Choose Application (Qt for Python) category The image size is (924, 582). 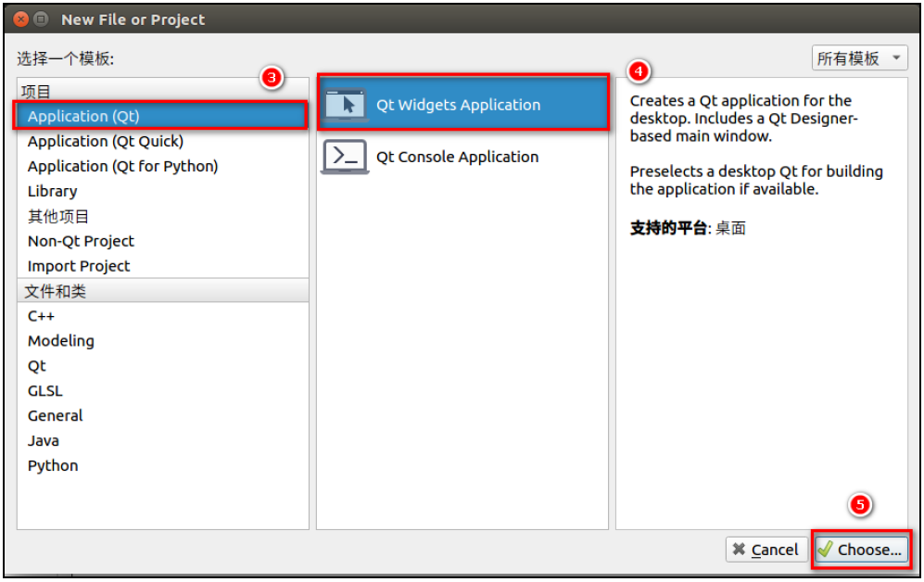pyautogui.click(x=163, y=167)
